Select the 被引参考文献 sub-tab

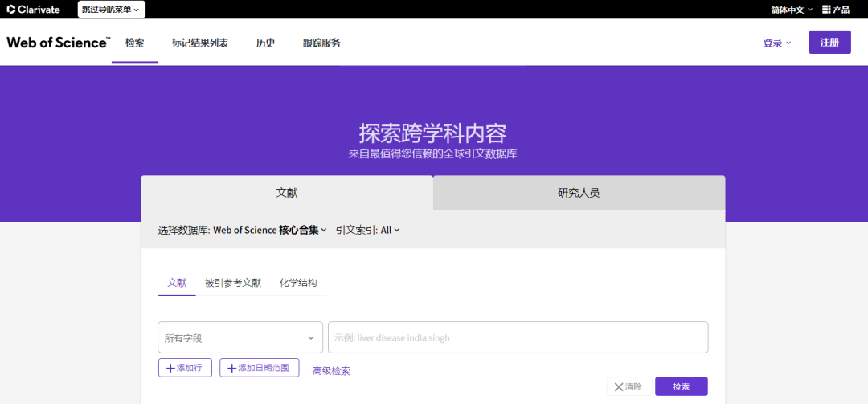pos(232,283)
